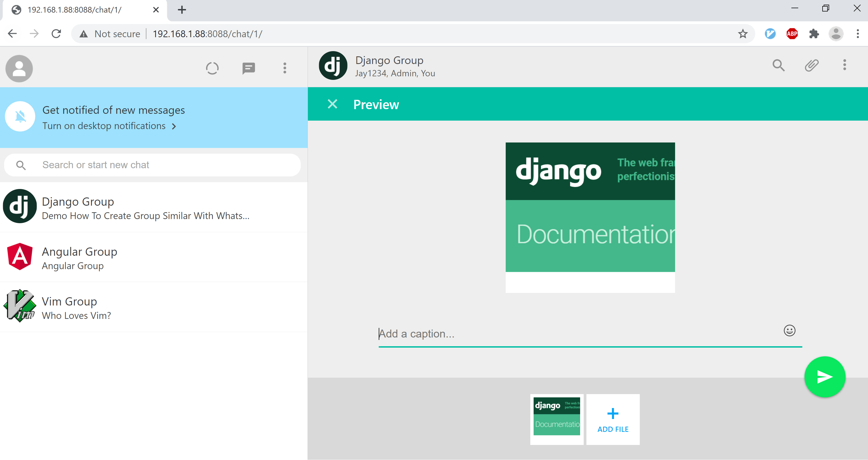Click 'Jay1234, Admin, You' members text

click(395, 73)
